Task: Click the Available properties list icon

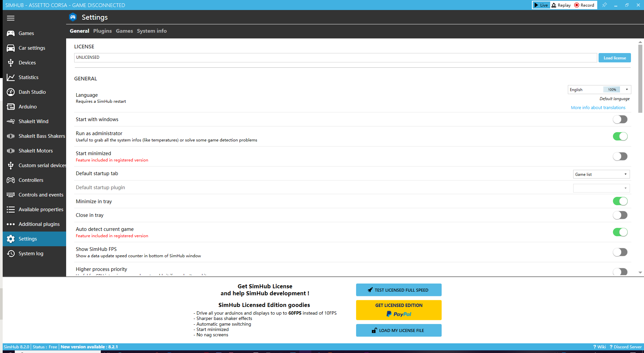Action: click(11, 210)
